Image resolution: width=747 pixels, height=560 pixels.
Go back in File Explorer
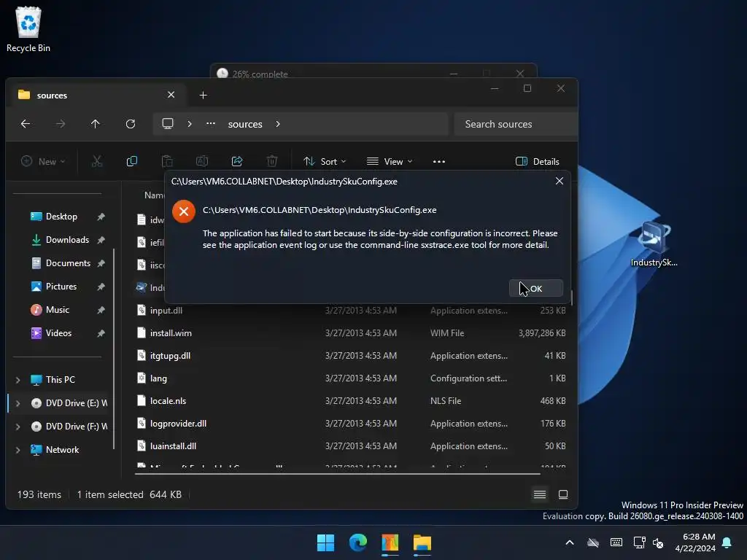26,124
